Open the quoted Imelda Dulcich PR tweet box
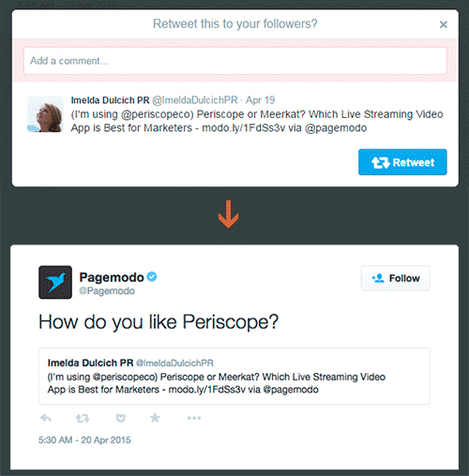Screen dimensions: 469x476 point(234,376)
